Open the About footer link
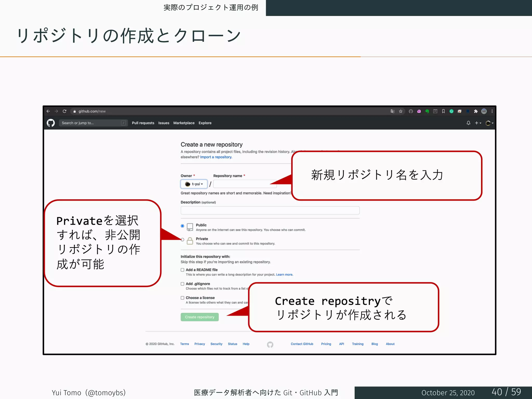This screenshot has height=399, width=532. [390, 344]
